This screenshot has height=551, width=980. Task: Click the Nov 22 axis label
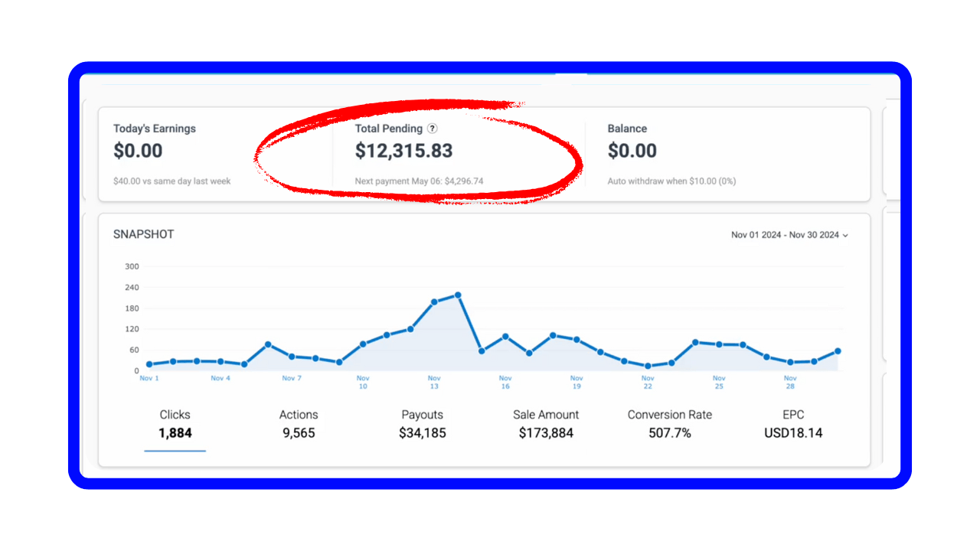[x=648, y=383]
